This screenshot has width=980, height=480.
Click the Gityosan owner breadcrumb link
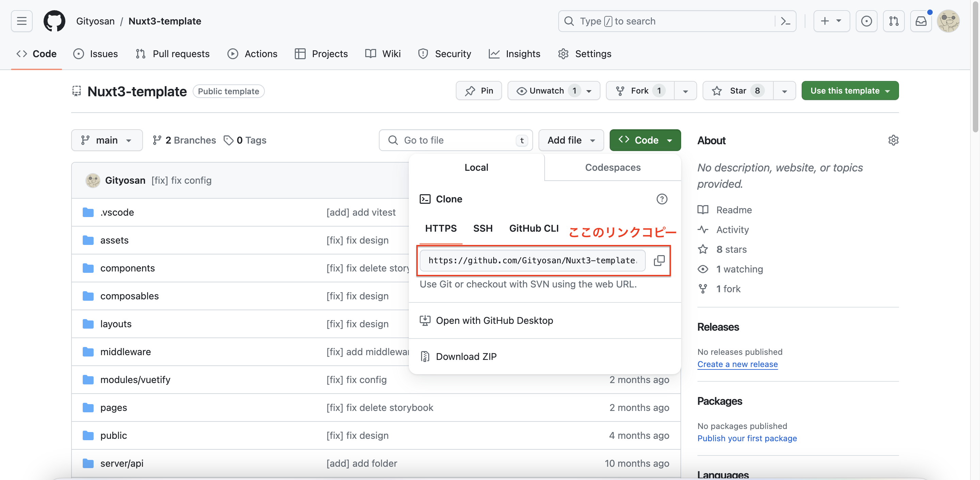(95, 21)
